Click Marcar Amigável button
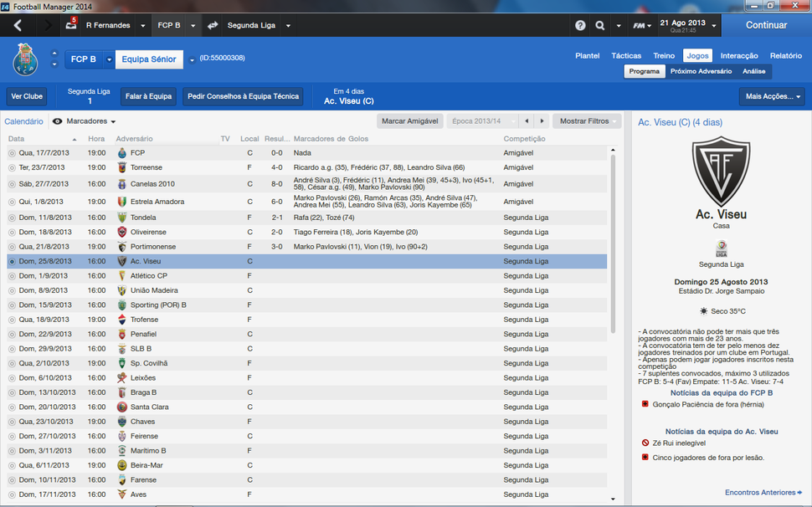This screenshot has height=507, width=812. click(x=409, y=121)
